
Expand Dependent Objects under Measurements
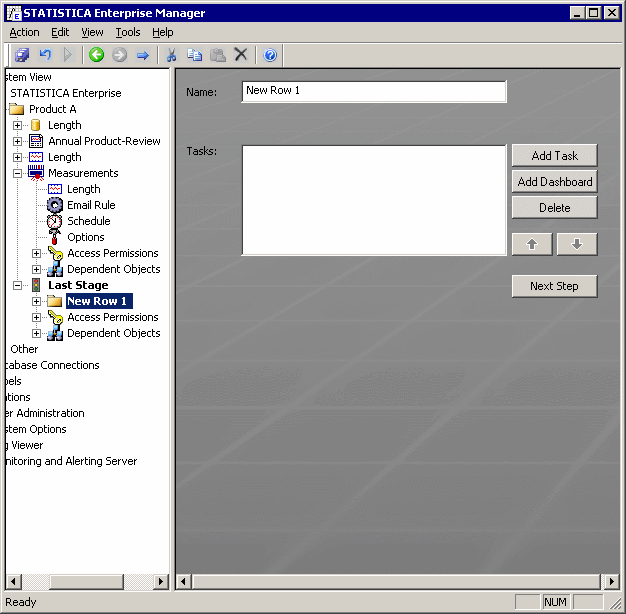tap(36, 269)
